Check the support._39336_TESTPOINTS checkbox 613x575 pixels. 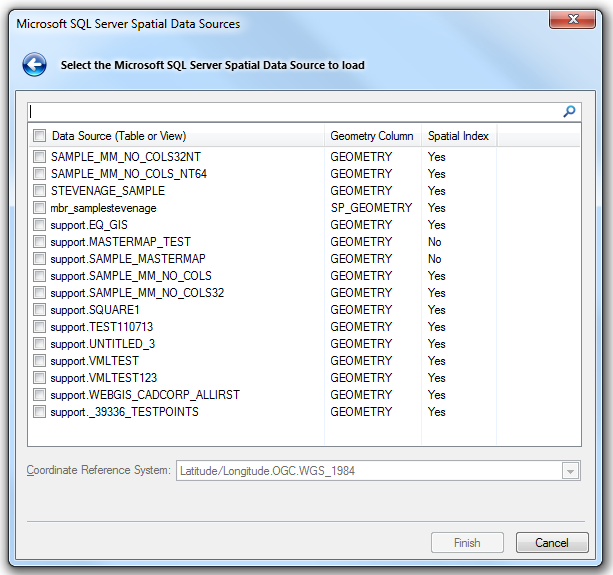pyautogui.click(x=39, y=412)
